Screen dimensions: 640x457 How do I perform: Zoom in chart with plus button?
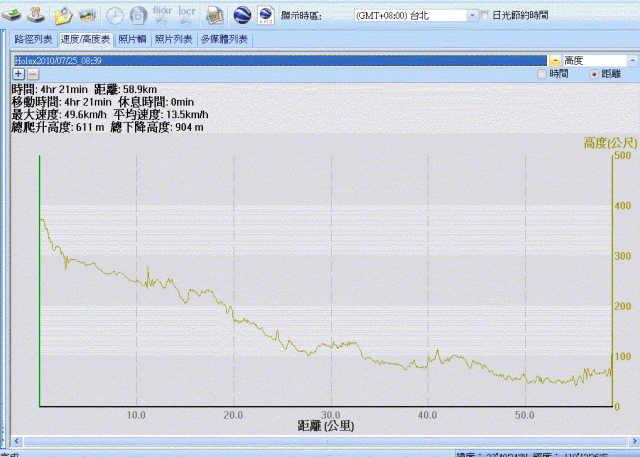tap(18, 74)
